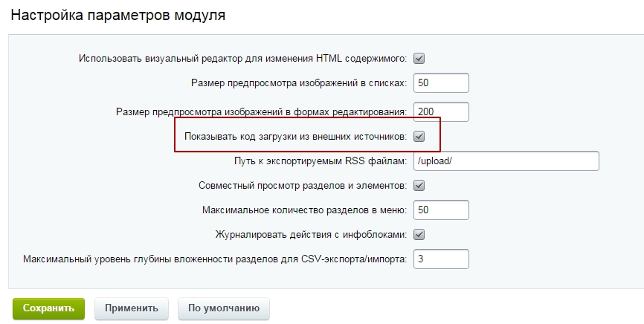
Task: Focus the edit form preview size field
Action: tap(441, 111)
